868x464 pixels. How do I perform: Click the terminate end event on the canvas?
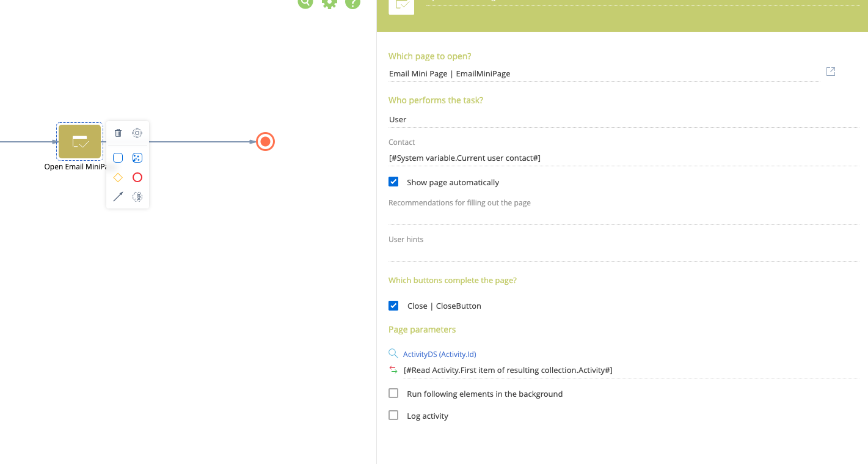[x=265, y=142]
